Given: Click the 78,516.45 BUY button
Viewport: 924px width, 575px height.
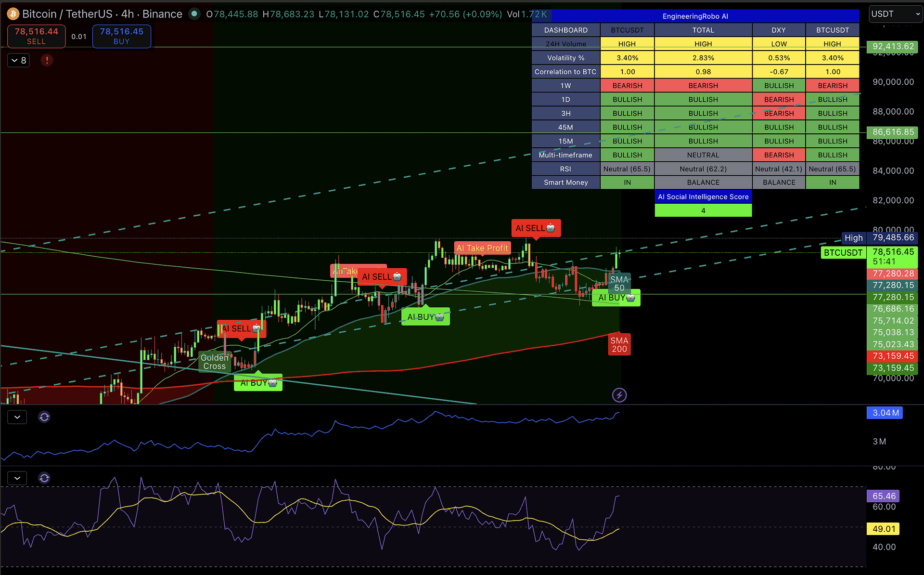Looking at the screenshot, I should pos(122,36).
